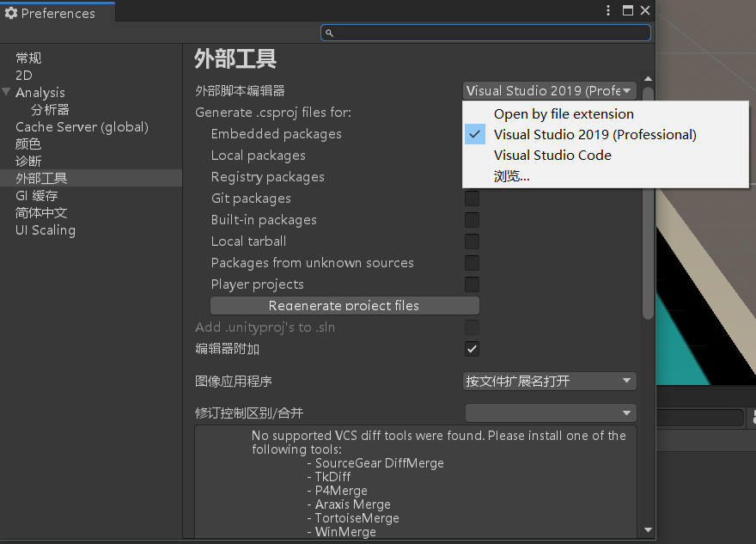Choose Visual Studio Code option
This screenshot has width=756, height=544.
click(x=605, y=156)
